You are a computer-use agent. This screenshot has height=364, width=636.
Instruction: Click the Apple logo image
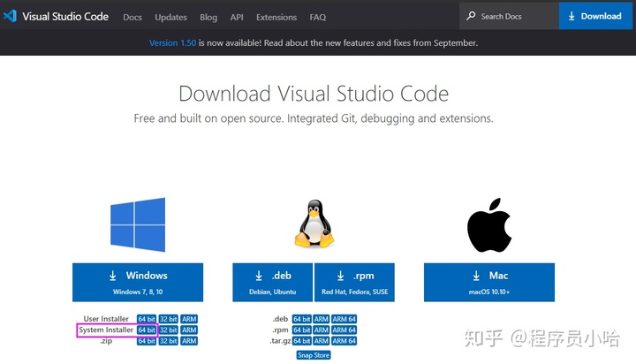[489, 225]
